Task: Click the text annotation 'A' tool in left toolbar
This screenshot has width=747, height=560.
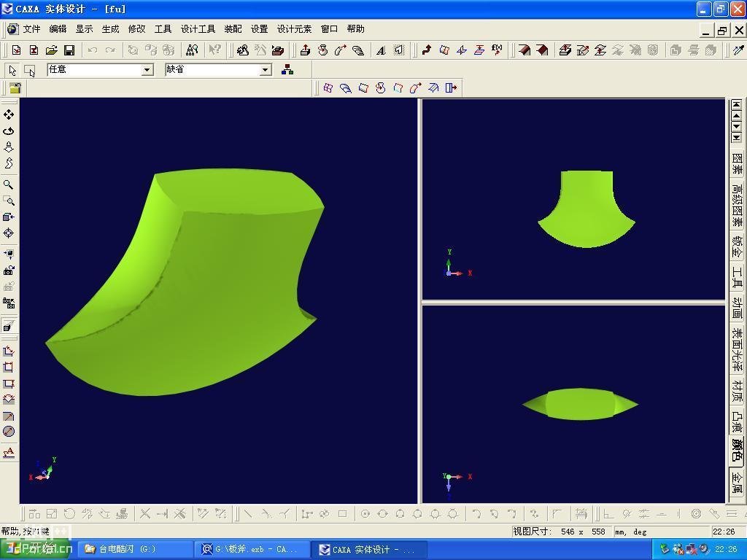Action: click(x=9, y=452)
